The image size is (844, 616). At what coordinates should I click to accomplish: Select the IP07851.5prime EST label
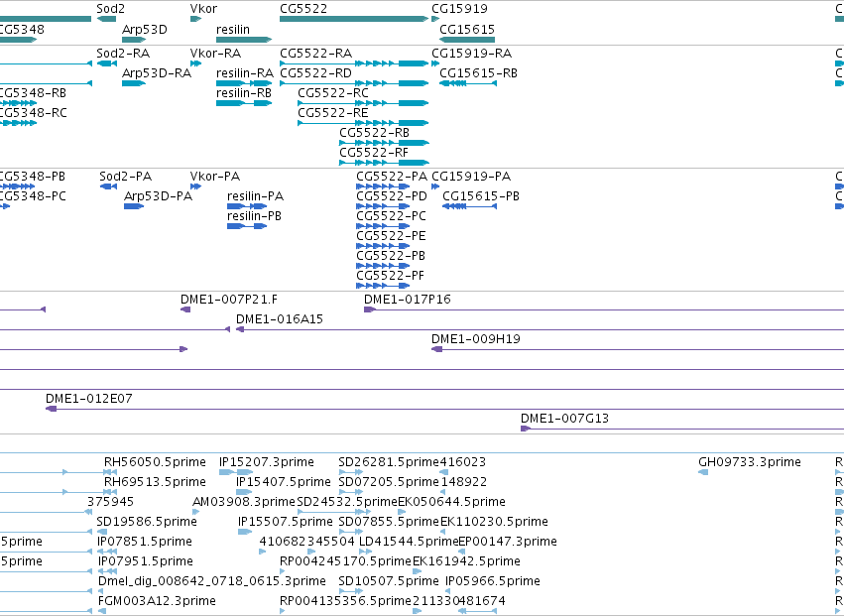pyautogui.click(x=144, y=542)
